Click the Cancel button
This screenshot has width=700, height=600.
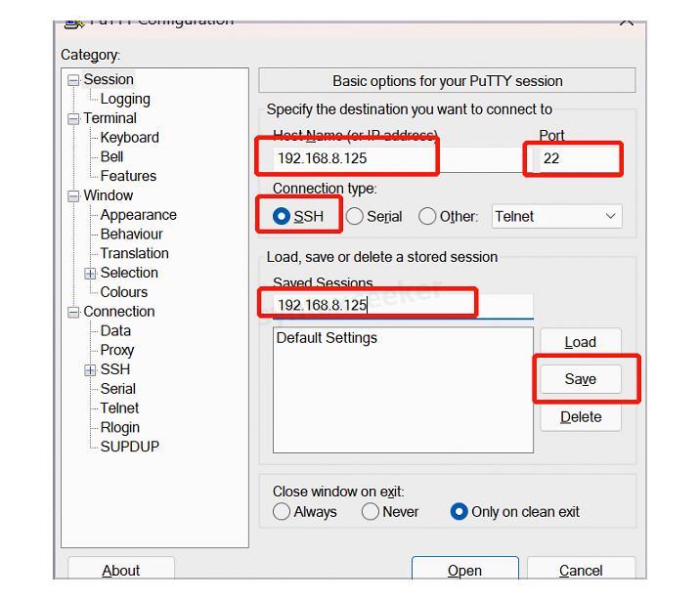point(581,569)
